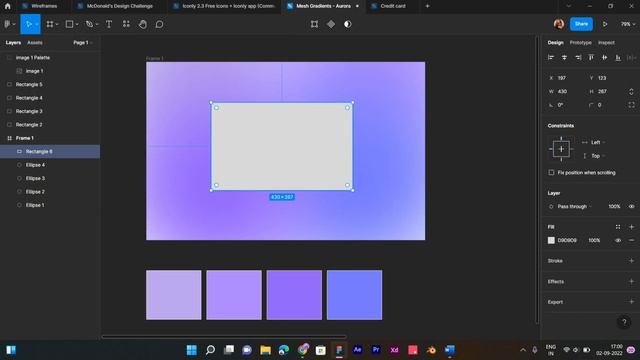640x360 pixels.
Task: Align bottom icon in Design panel
Action: coord(618,58)
